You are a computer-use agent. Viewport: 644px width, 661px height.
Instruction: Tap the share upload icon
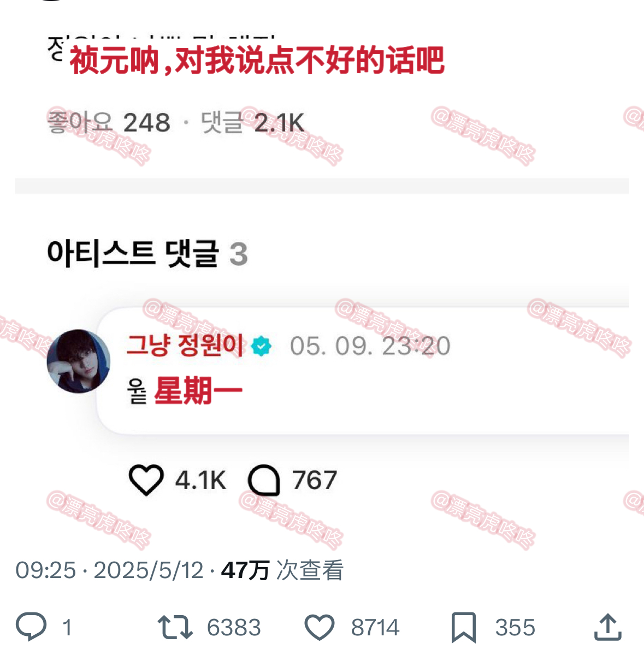point(608,627)
